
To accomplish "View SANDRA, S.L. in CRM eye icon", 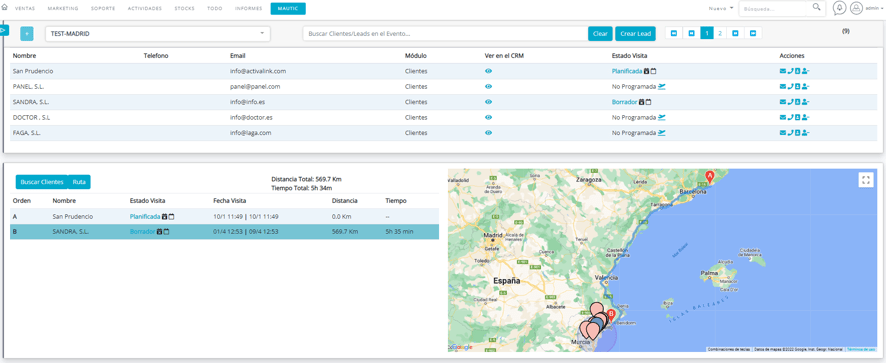I will click(x=488, y=102).
